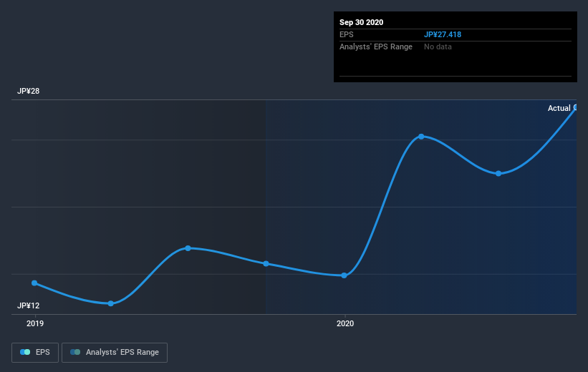Image resolution: width=588 pixels, height=372 pixels.
Task: Click the 2020 x-axis label
Action: pos(345,323)
